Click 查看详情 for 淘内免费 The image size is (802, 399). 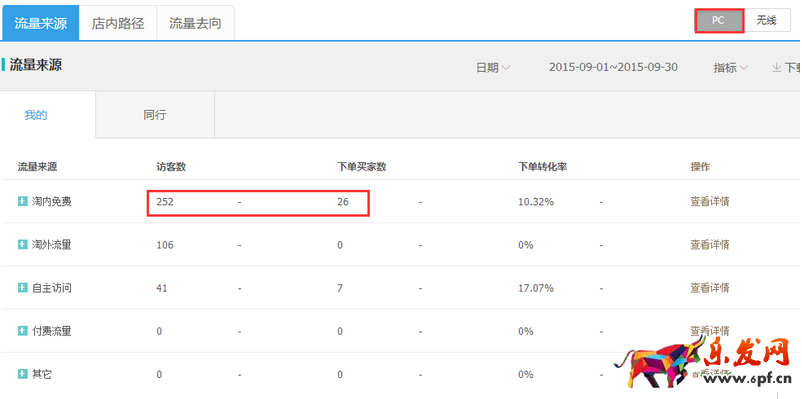click(709, 202)
